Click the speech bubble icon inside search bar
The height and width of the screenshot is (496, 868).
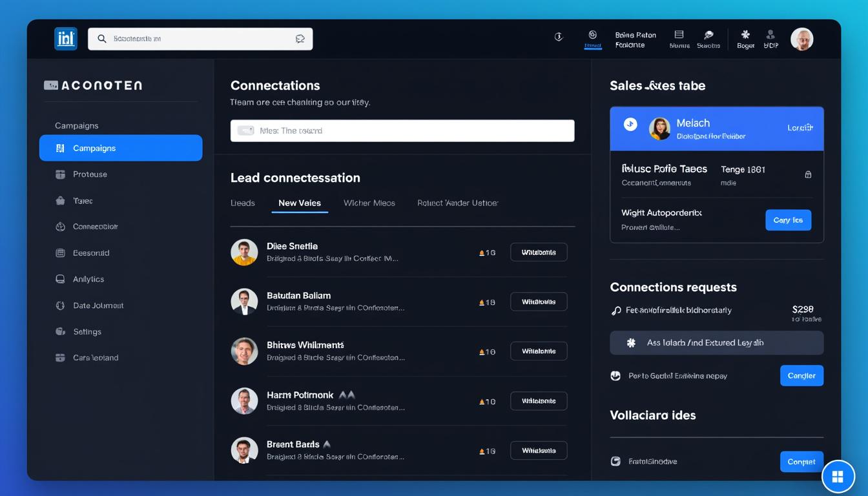300,39
